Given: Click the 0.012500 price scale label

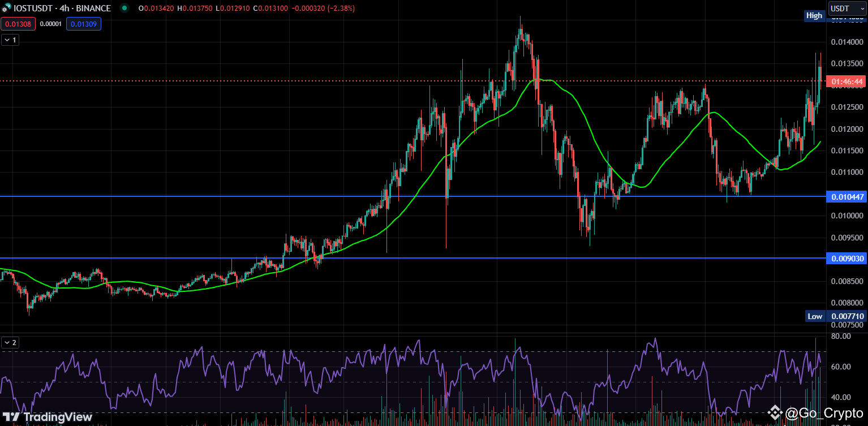Looking at the screenshot, I should pyautogui.click(x=846, y=107).
